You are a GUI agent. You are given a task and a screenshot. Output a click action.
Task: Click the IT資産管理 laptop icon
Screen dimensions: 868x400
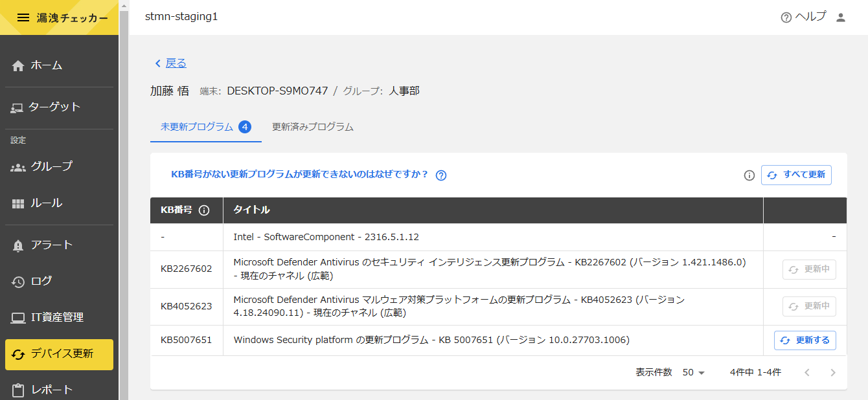[x=18, y=318]
